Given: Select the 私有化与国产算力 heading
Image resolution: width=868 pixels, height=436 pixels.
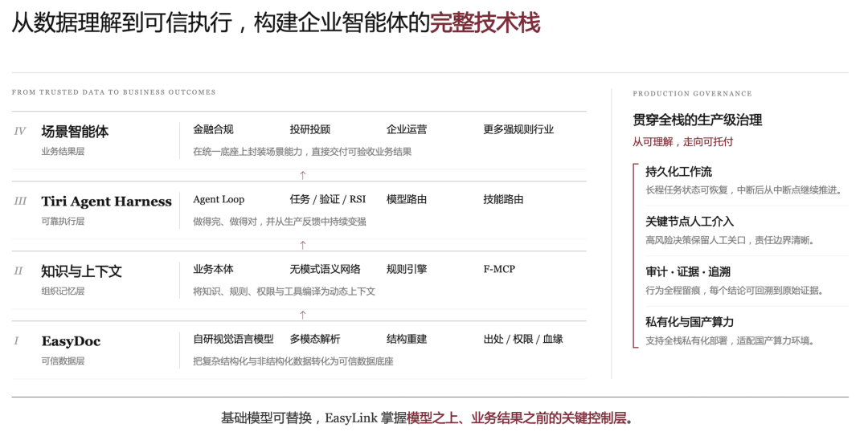Looking at the screenshot, I should pyautogui.click(x=690, y=322).
